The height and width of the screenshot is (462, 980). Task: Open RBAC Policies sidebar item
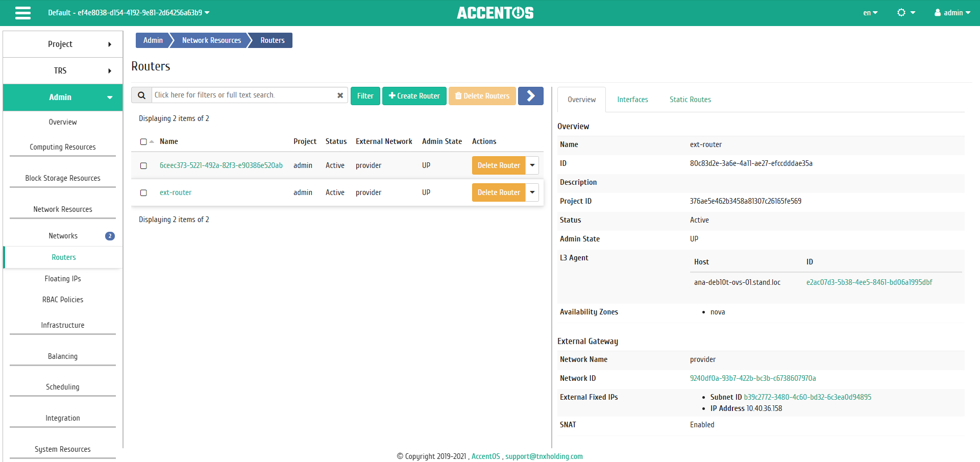pos(63,300)
